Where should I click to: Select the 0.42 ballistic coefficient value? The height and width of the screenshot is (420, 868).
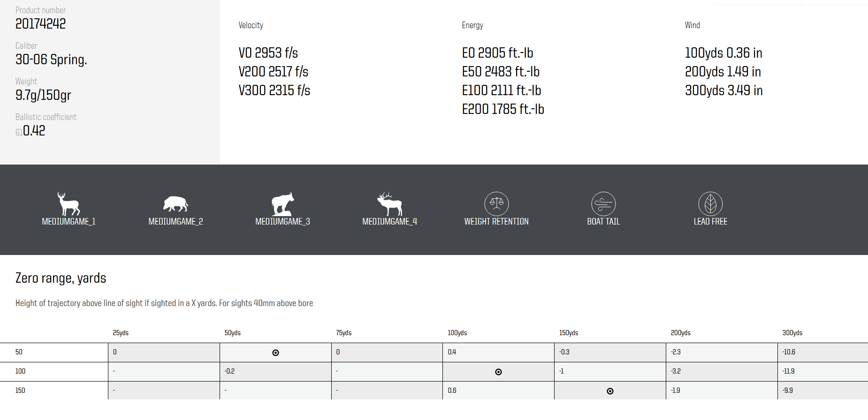click(x=34, y=131)
